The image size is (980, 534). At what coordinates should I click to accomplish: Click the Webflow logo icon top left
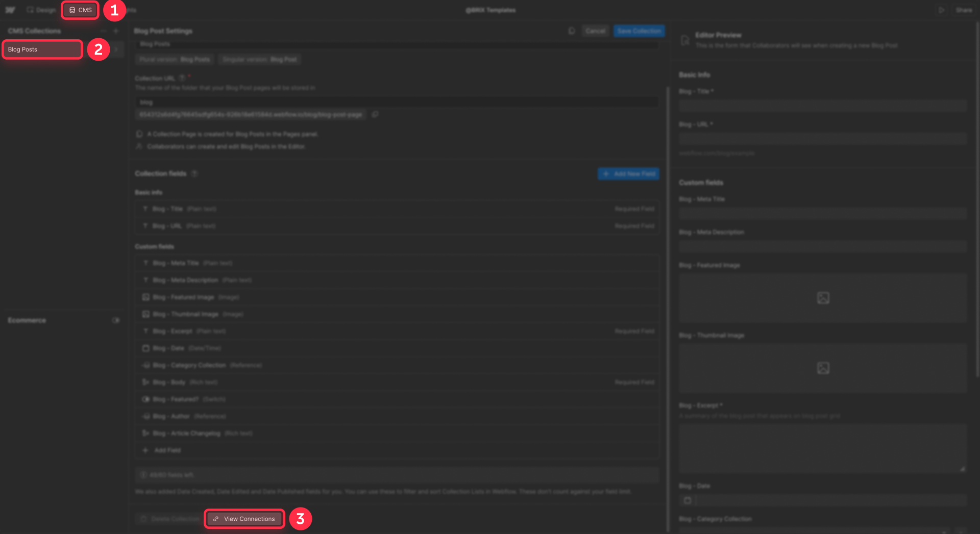[10, 10]
